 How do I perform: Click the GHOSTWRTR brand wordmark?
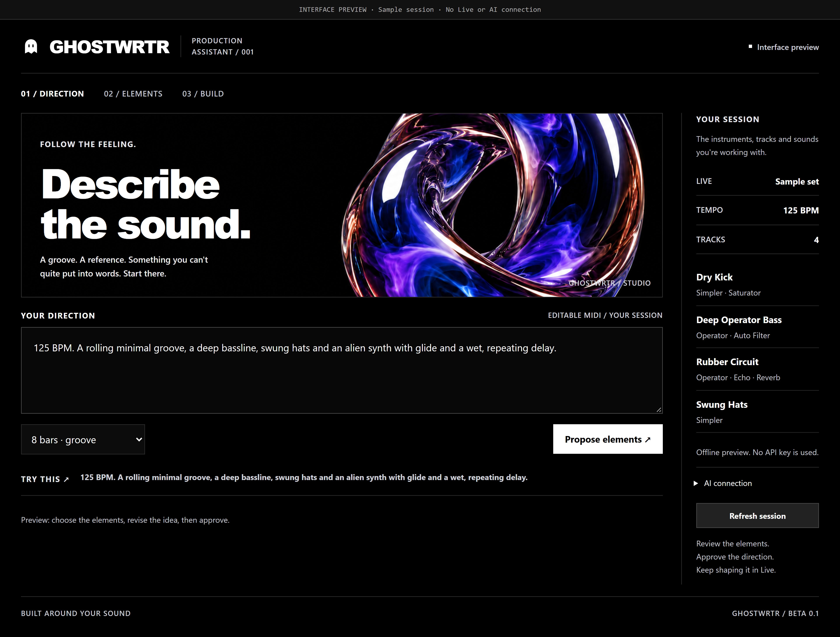click(x=109, y=47)
